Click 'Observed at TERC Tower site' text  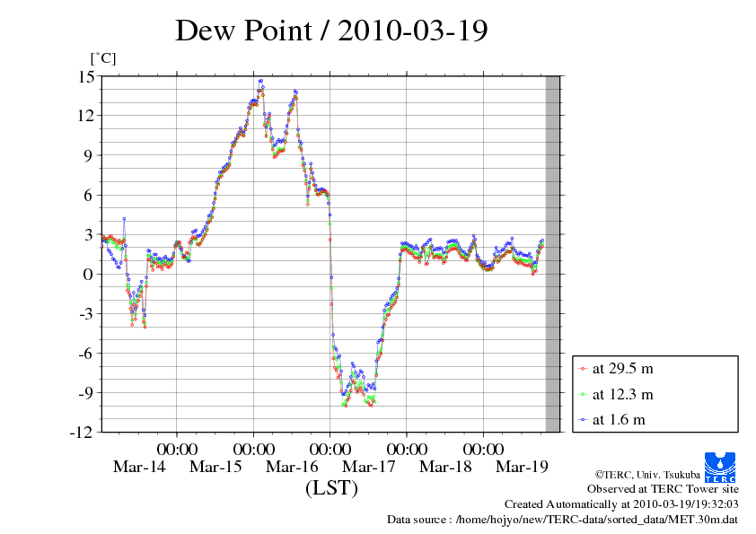click(x=663, y=489)
